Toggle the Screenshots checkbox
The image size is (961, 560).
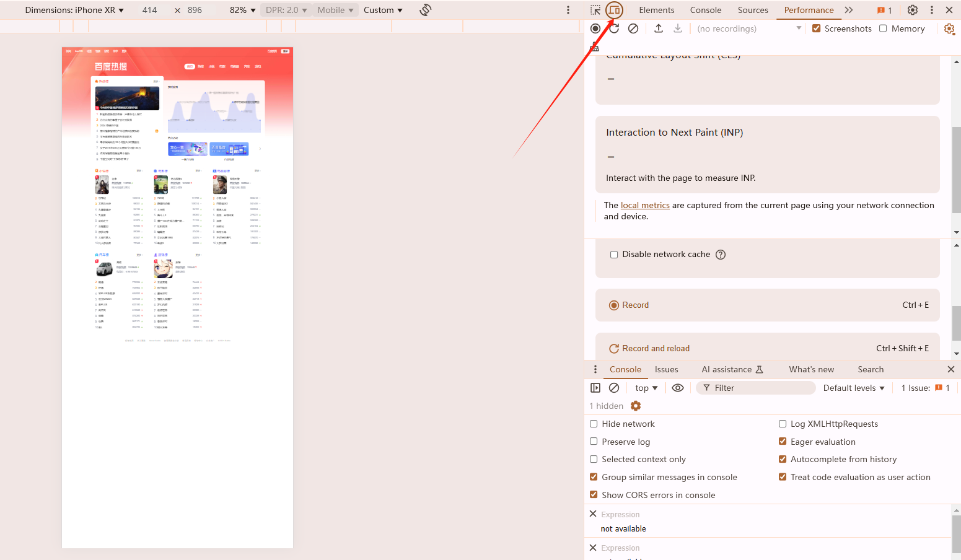pos(817,28)
